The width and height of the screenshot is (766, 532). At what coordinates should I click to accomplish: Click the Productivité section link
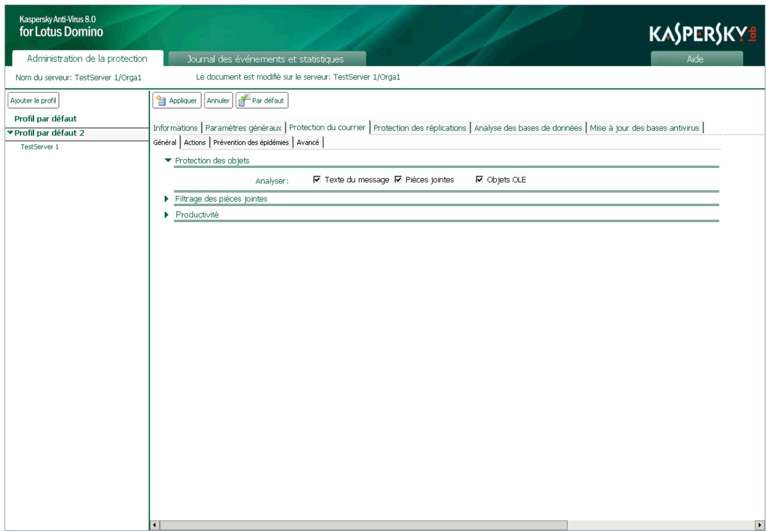click(x=197, y=215)
